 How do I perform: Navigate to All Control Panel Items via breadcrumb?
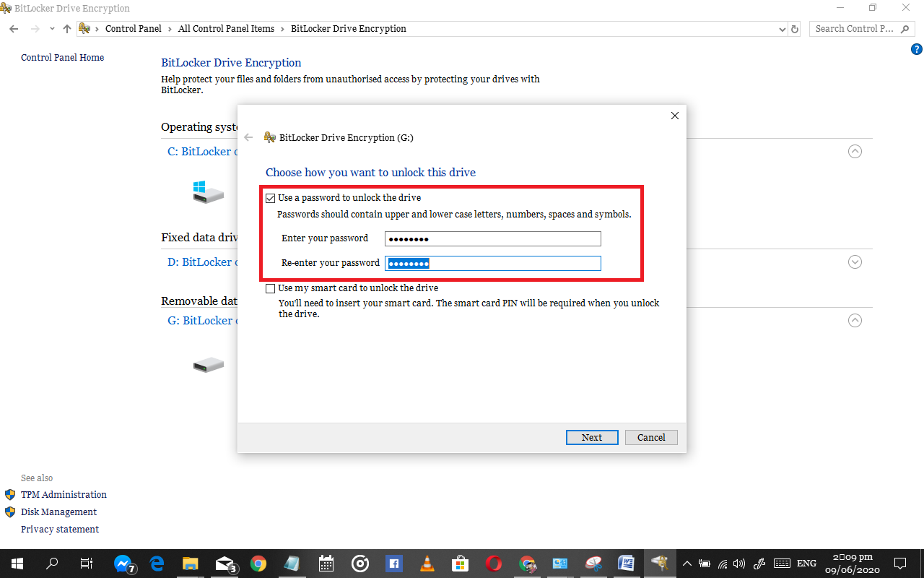click(226, 29)
